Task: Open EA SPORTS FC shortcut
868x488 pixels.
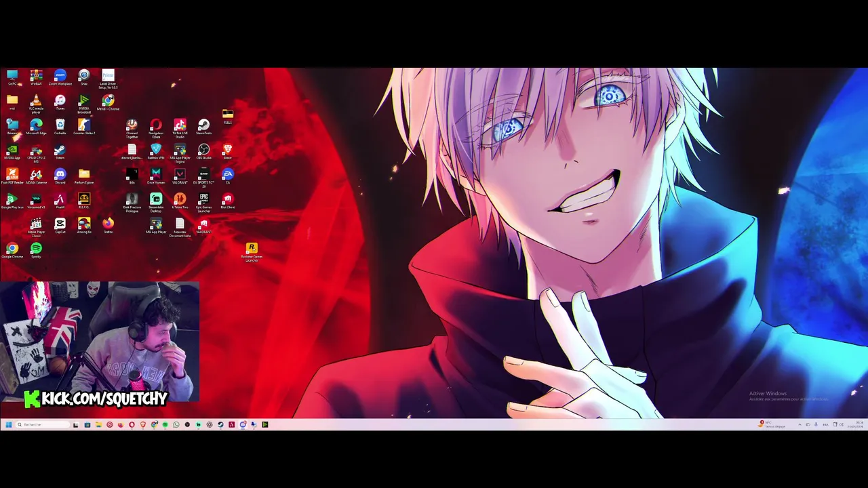Action: tap(203, 178)
